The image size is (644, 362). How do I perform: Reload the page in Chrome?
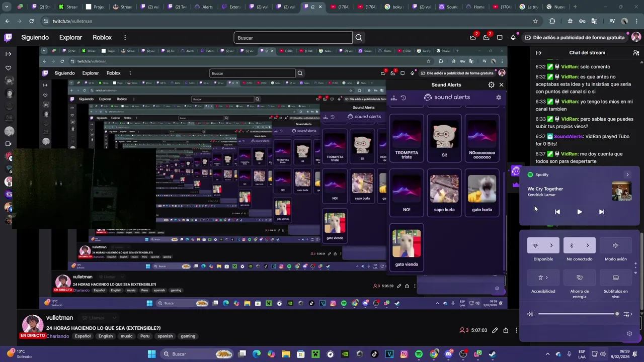pyautogui.click(x=31, y=21)
